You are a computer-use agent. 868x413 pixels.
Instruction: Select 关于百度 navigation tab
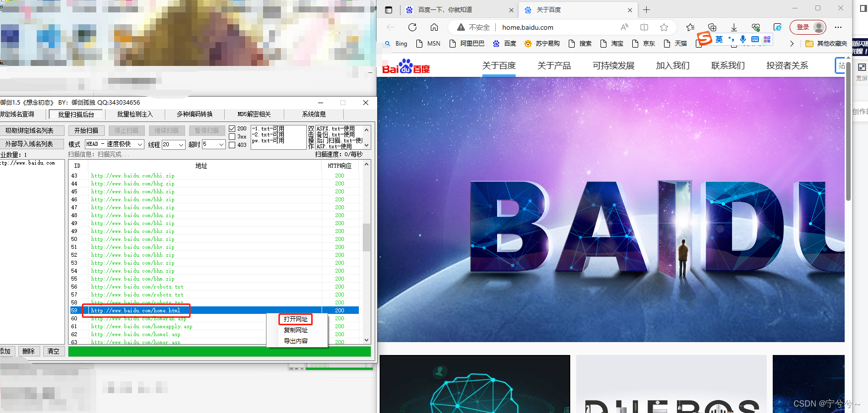coord(499,65)
